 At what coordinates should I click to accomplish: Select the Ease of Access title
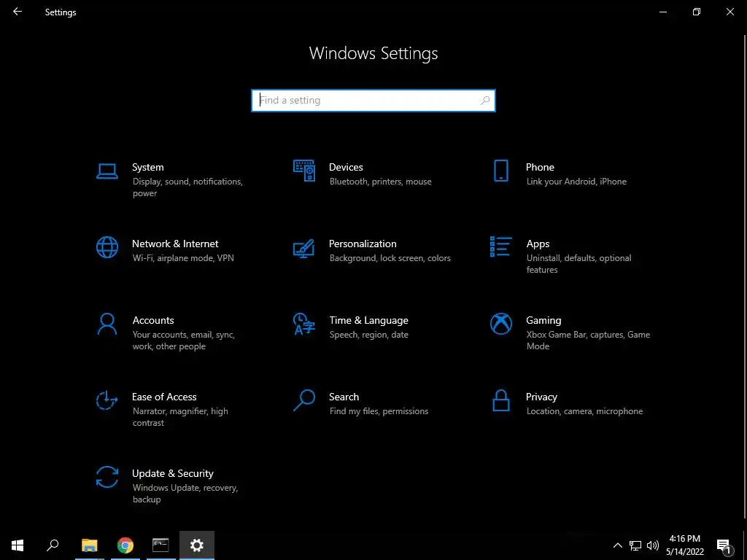pyautogui.click(x=164, y=397)
